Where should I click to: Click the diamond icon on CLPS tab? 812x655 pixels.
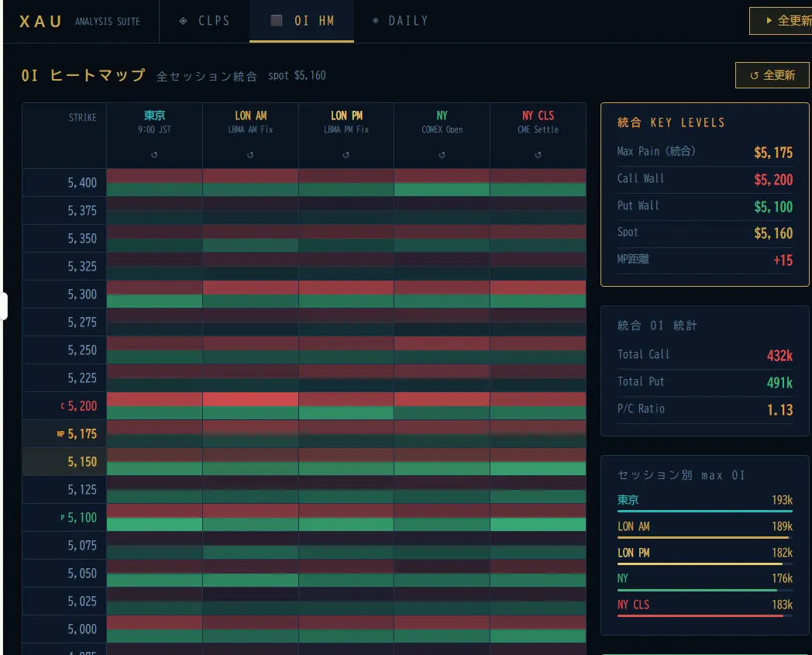coord(183,21)
